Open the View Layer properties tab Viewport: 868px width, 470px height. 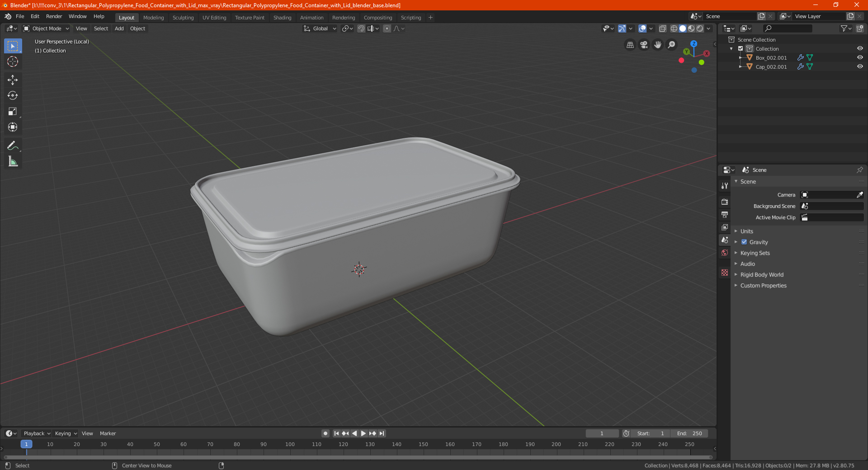725,227
